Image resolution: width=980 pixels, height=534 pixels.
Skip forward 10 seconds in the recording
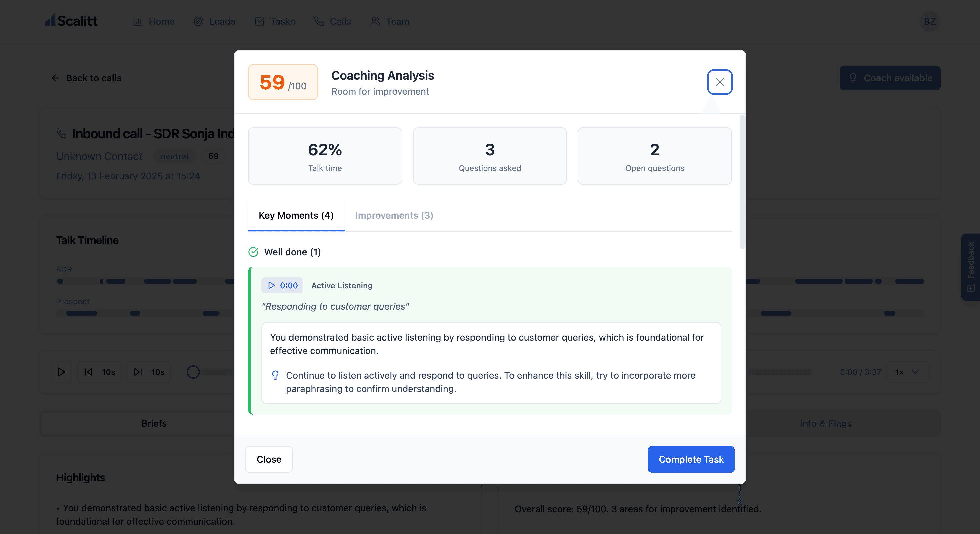click(x=148, y=372)
